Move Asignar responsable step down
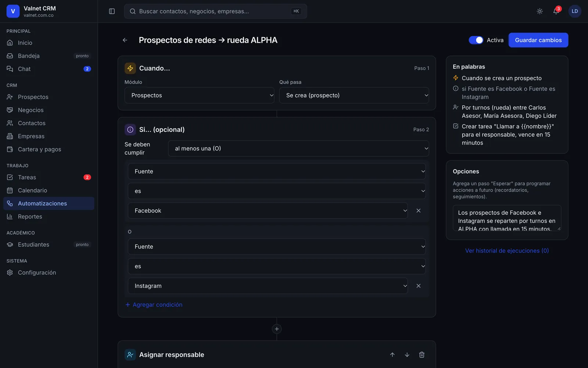 pos(407,355)
